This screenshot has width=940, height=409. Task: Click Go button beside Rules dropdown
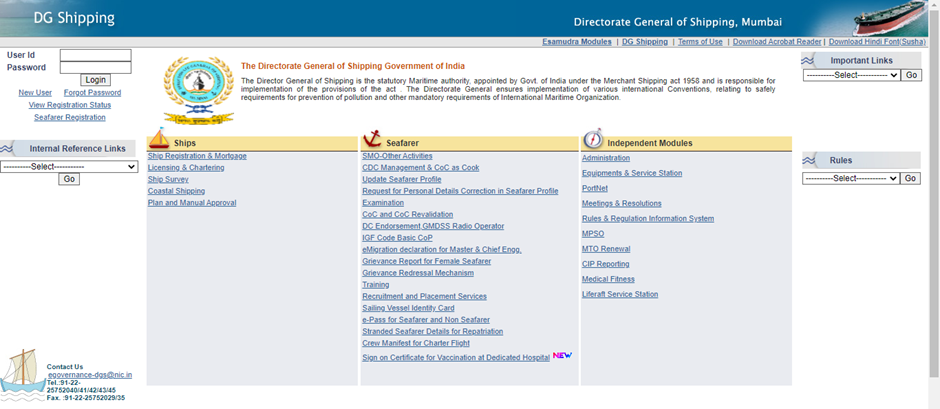(911, 178)
